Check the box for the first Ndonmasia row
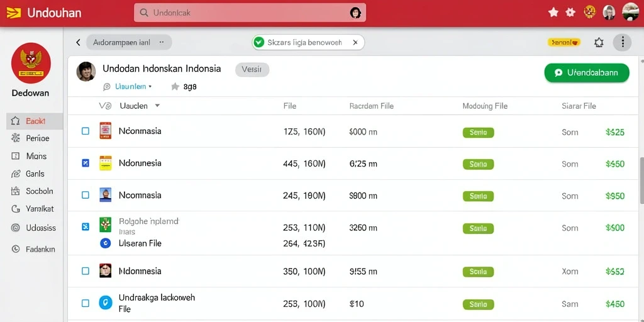Image resolution: width=644 pixels, height=322 pixels. point(86,131)
